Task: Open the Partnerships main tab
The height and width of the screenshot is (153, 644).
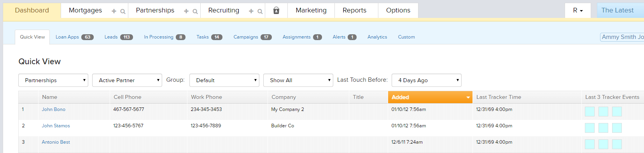Action: point(155,11)
